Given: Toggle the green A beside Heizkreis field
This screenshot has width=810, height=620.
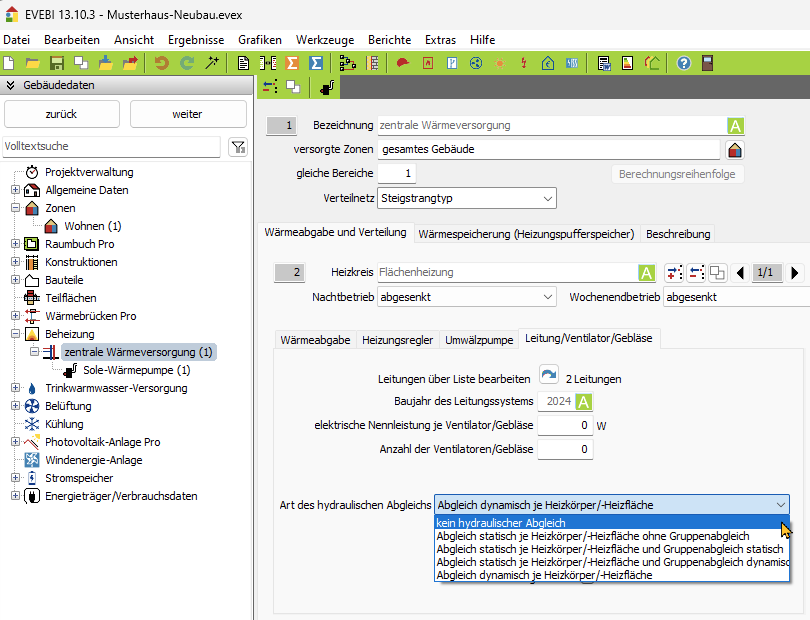Looking at the screenshot, I should (646, 273).
